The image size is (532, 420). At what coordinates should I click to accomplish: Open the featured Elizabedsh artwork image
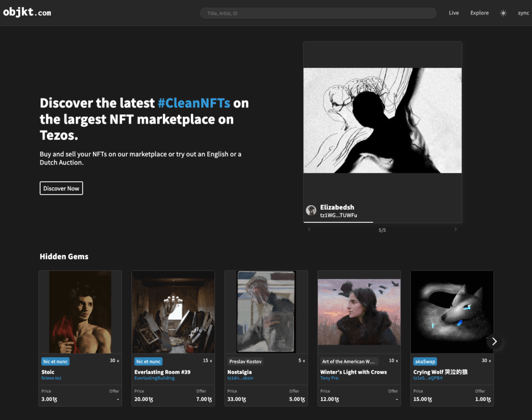382,120
